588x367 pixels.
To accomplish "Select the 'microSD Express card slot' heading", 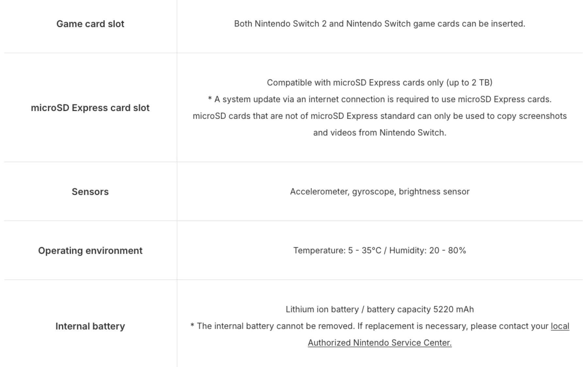I will tap(90, 108).
